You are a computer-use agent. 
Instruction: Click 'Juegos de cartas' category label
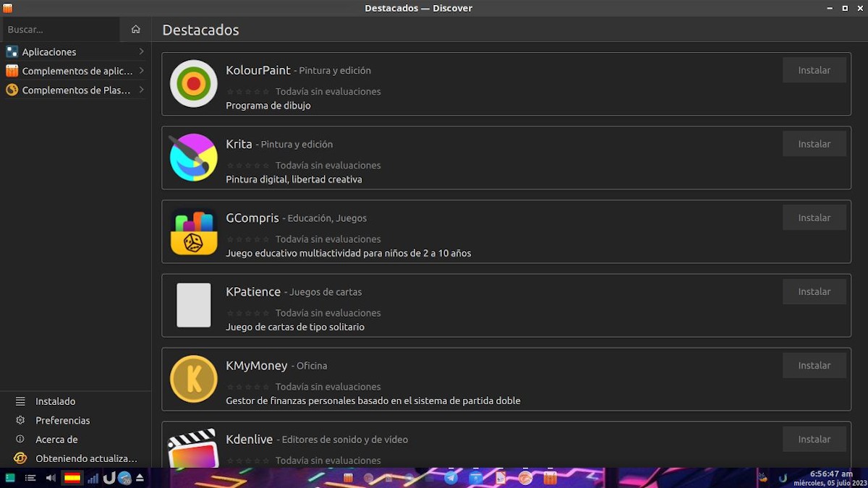click(x=325, y=292)
